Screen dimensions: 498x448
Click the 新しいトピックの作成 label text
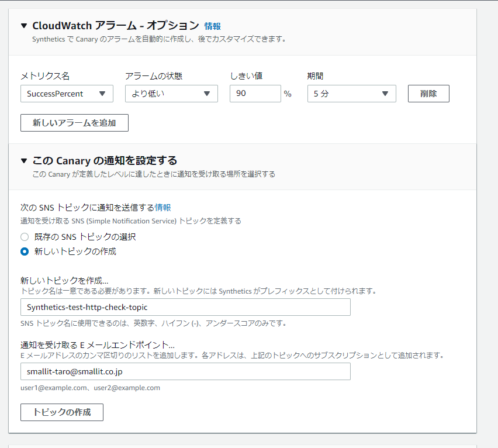pyautogui.click(x=75, y=251)
